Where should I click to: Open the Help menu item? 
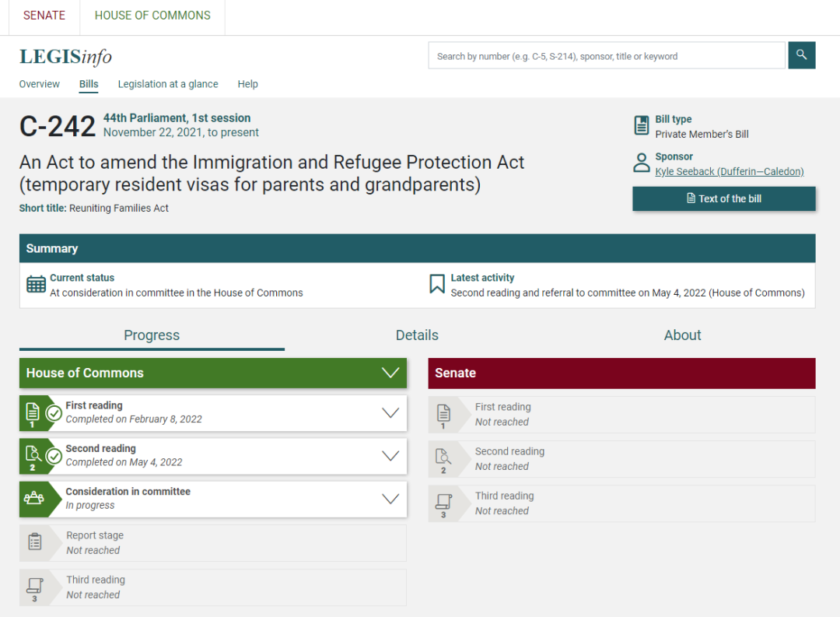(x=247, y=84)
